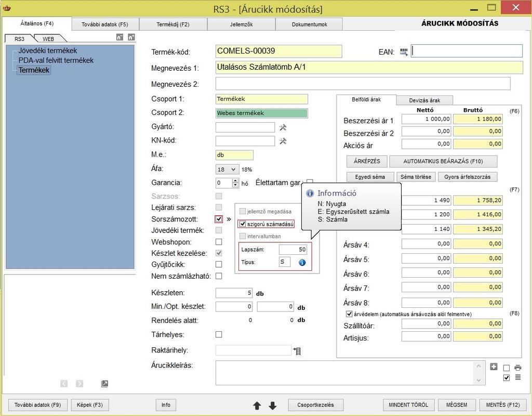Click the printer icon near description box
The width and height of the screenshot is (532, 416).
tap(518, 368)
